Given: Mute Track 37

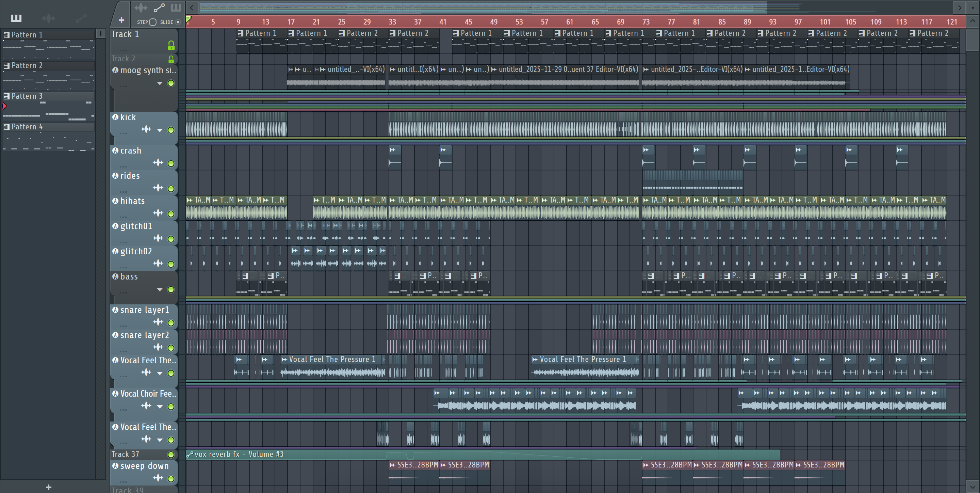Looking at the screenshot, I should 171,455.
